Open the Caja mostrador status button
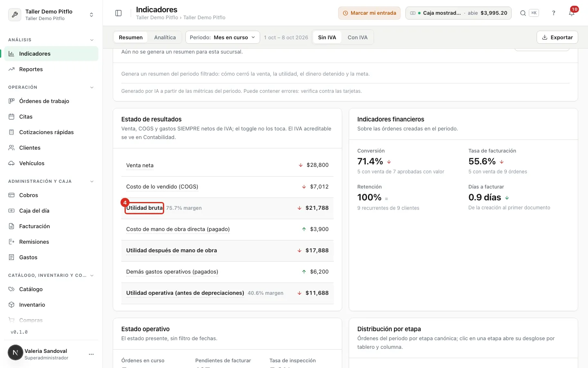588x368 pixels. pos(459,13)
